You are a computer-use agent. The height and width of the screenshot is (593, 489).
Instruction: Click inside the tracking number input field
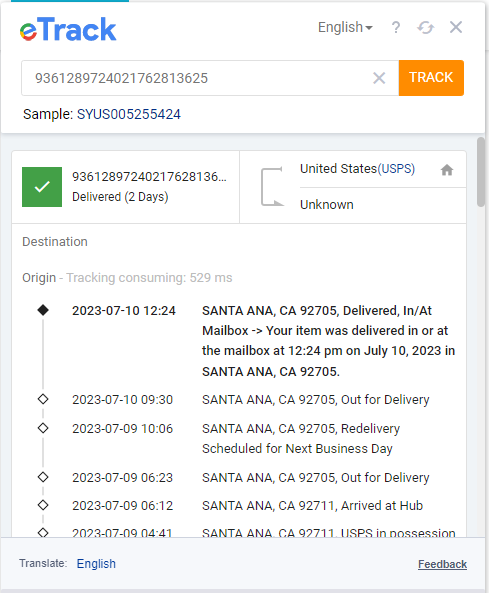coord(197,78)
